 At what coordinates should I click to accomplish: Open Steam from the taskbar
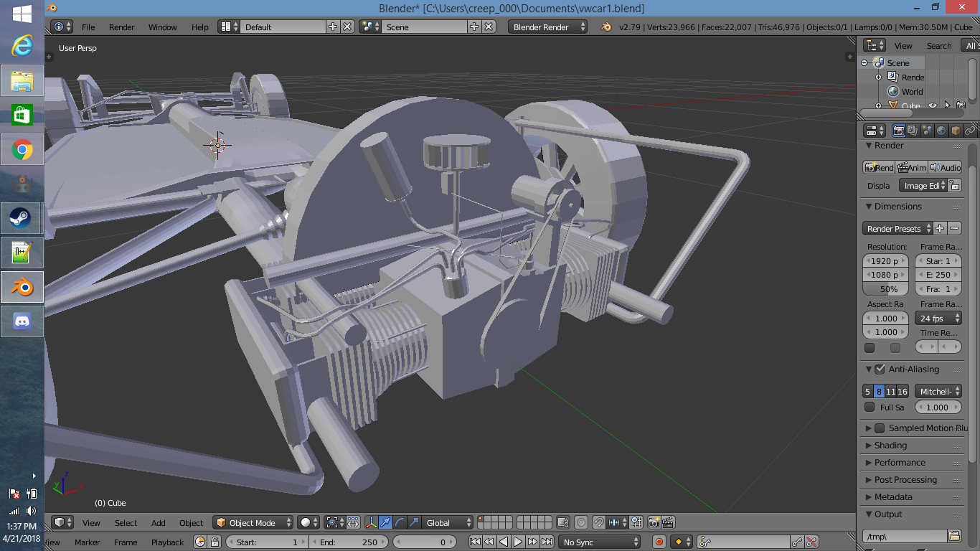(22, 218)
